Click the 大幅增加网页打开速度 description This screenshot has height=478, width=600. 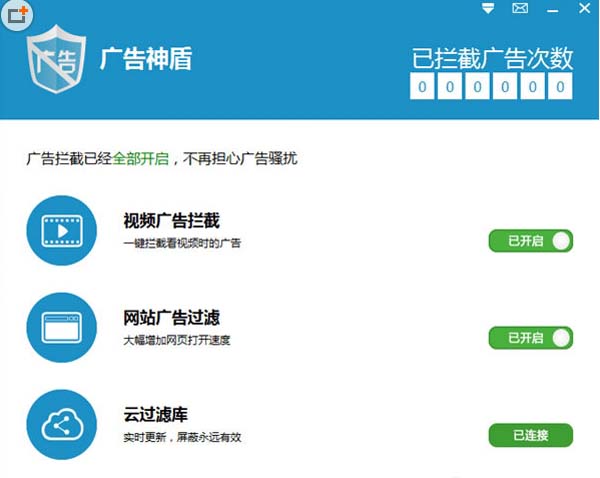coord(177,340)
